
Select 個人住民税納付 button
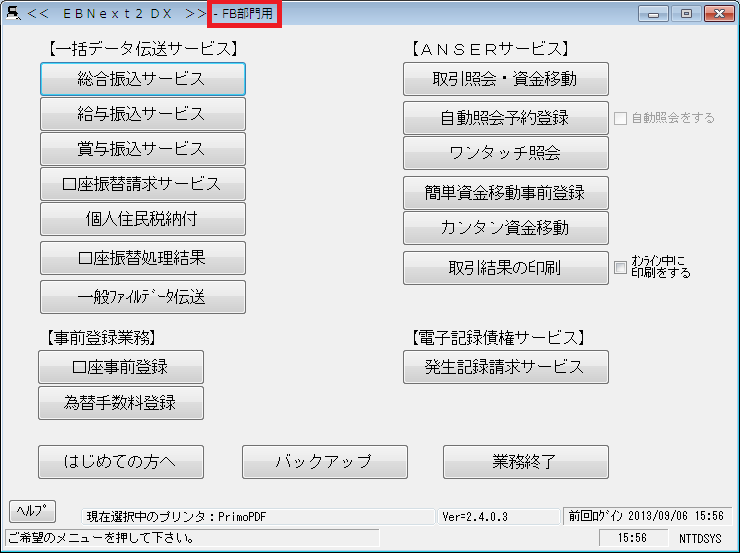click(143, 219)
